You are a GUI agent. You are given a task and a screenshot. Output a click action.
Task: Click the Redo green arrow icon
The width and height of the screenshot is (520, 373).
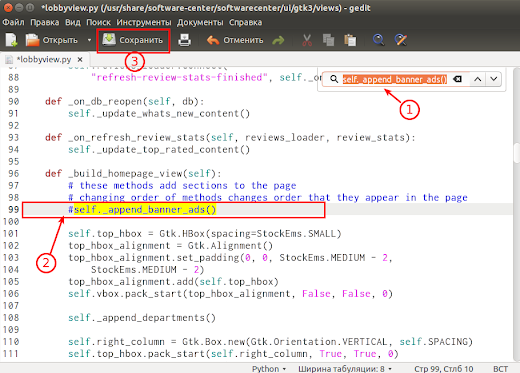point(278,40)
